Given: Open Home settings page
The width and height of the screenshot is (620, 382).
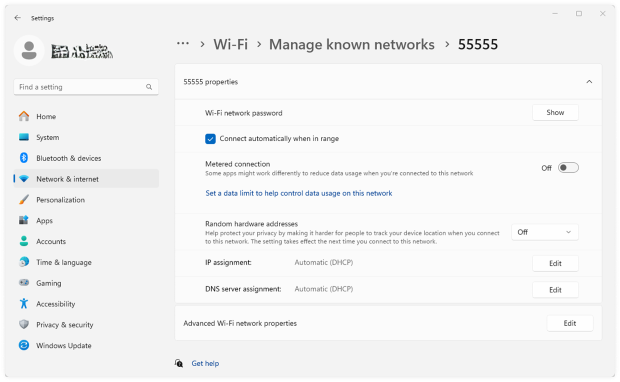Looking at the screenshot, I should pos(86,116).
